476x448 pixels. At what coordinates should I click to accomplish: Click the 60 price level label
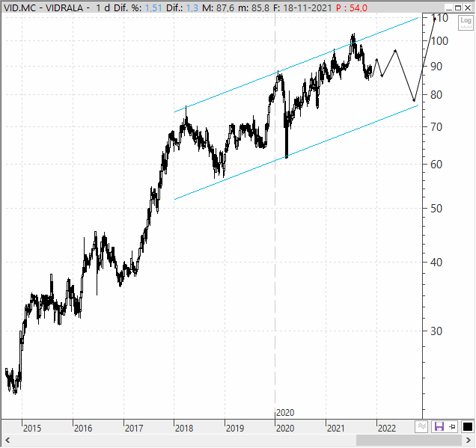tap(436, 165)
